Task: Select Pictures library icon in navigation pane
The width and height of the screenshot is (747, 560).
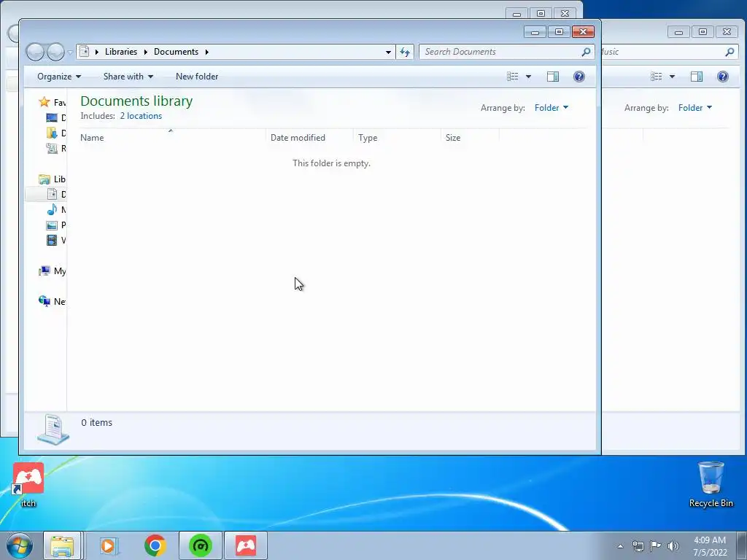Action: [x=52, y=225]
